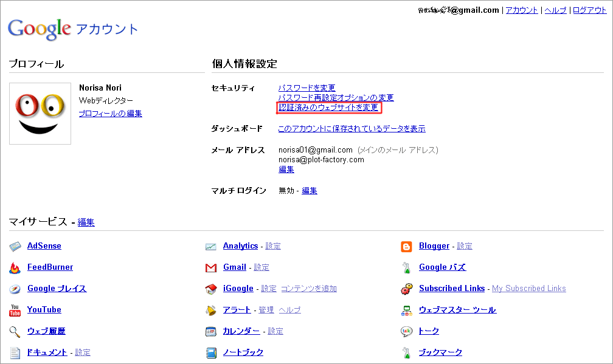Open the Analytics link

pos(240,246)
